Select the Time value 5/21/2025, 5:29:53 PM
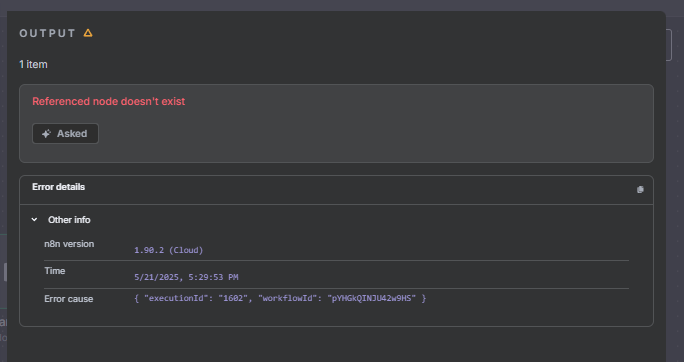The width and height of the screenshot is (684, 362). pos(186,277)
